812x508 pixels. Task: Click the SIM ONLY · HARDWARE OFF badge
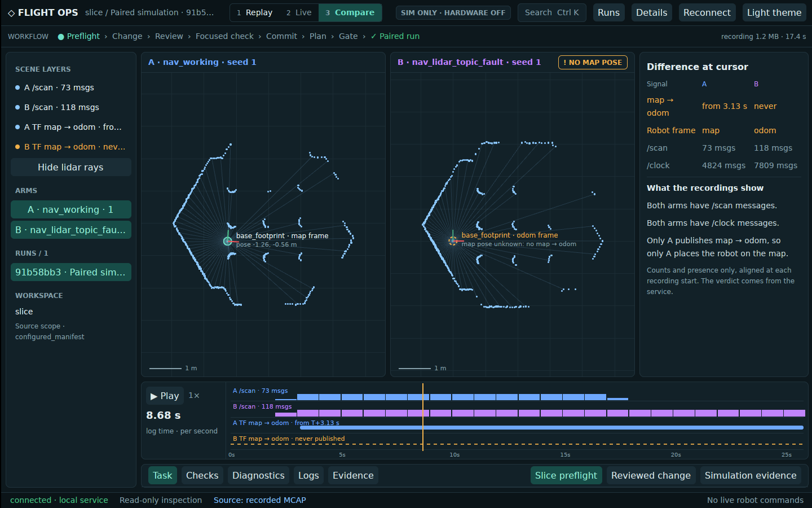click(453, 12)
